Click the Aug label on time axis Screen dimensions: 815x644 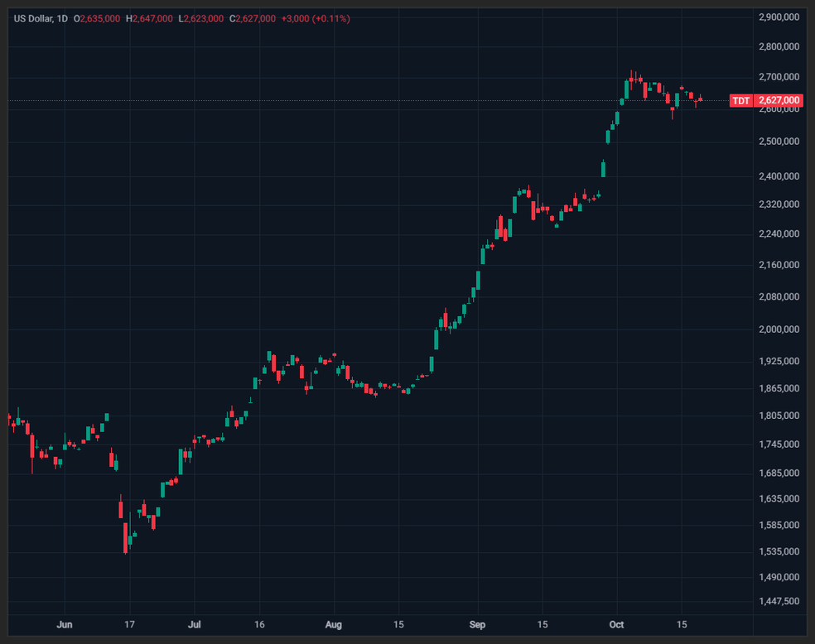(334, 624)
